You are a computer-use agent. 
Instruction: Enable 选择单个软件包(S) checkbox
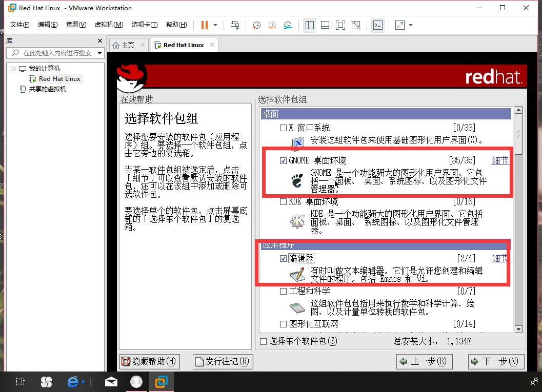coord(264,342)
